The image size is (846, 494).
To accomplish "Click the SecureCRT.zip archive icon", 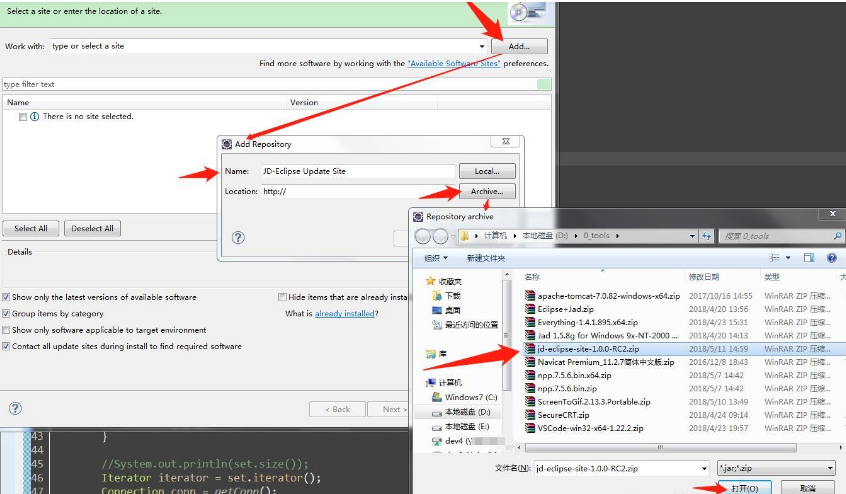I will click(530, 415).
